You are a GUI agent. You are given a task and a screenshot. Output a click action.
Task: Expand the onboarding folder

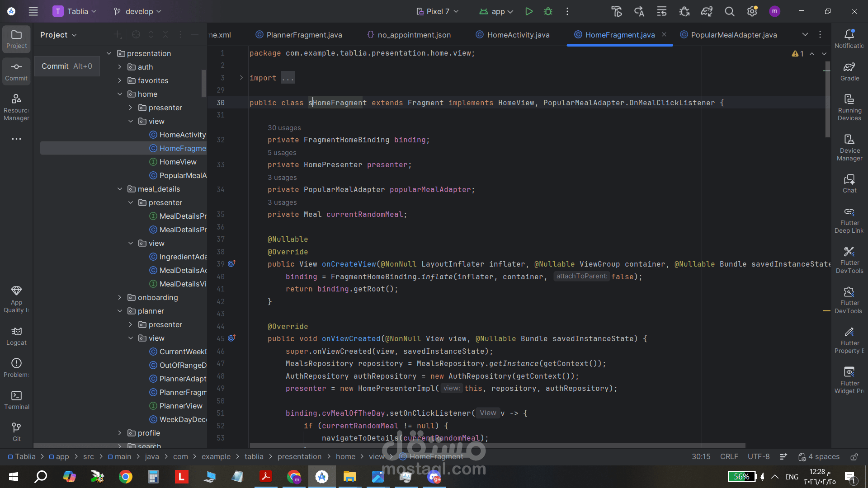point(120,297)
